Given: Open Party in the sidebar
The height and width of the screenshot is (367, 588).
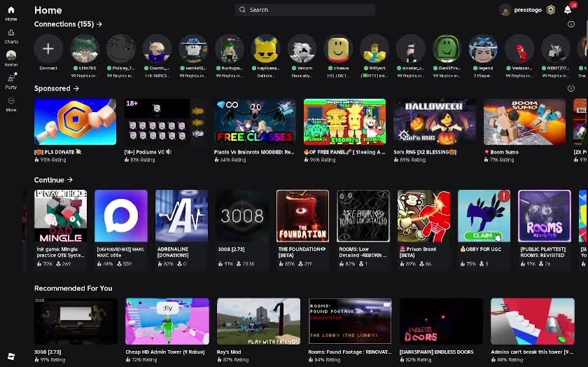Looking at the screenshot, I should (x=11, y=81).
